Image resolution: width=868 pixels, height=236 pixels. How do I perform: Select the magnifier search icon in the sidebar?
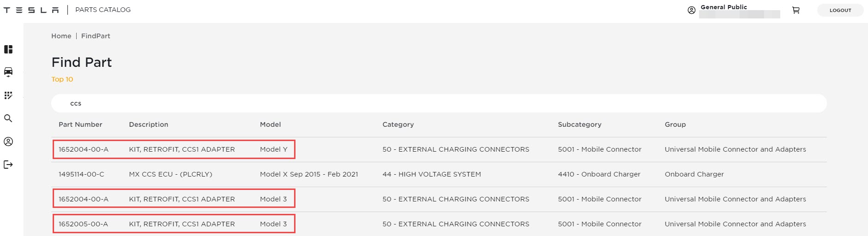pos(8,118)
